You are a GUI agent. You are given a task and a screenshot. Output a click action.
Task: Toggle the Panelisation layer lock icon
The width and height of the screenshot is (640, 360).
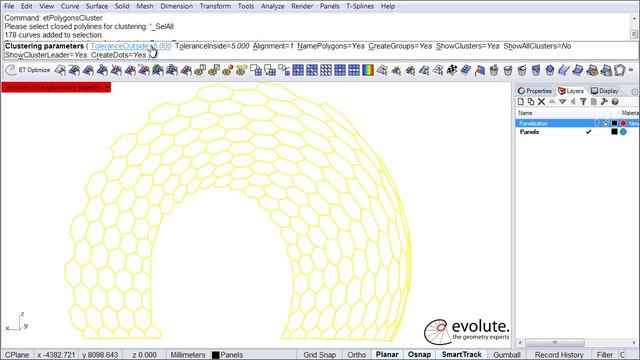[x=606, y=123]
